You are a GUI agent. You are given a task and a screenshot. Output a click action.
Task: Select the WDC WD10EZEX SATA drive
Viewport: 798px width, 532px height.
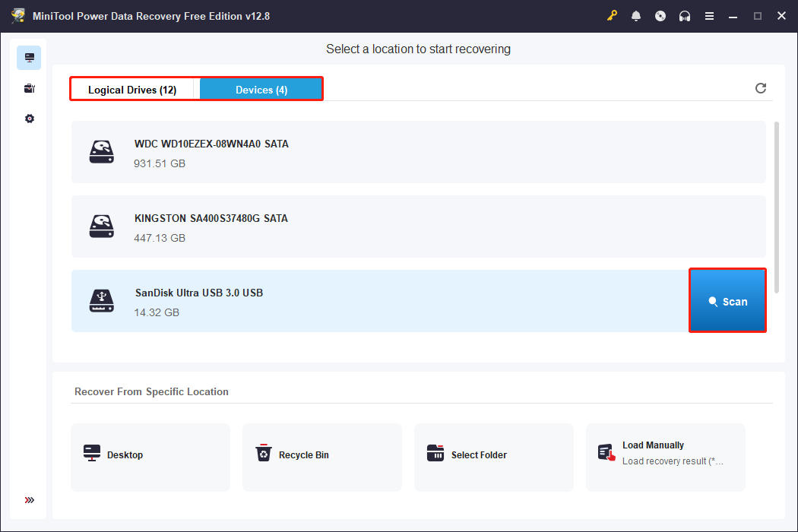coord(418,152)
